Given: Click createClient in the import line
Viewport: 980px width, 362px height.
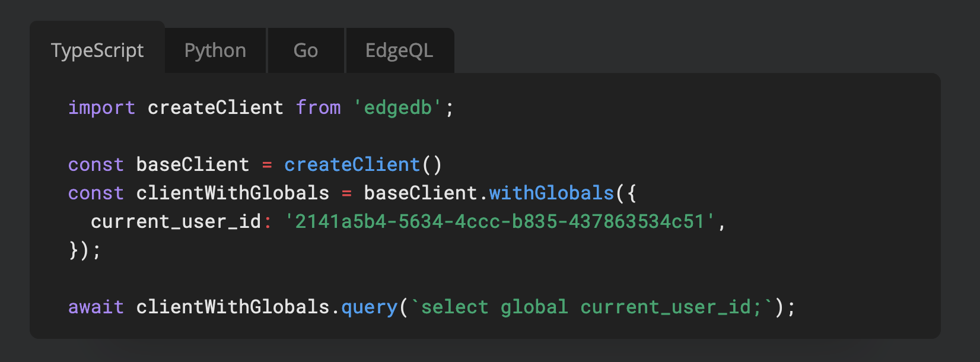Looking at the screenshot, I should [x=215, y=107].
